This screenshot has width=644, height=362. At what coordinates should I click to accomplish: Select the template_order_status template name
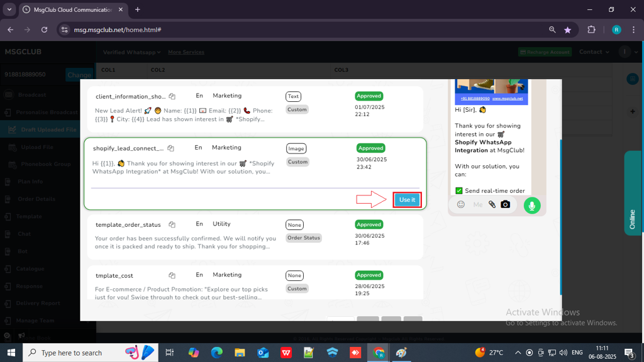click(128, 225)
